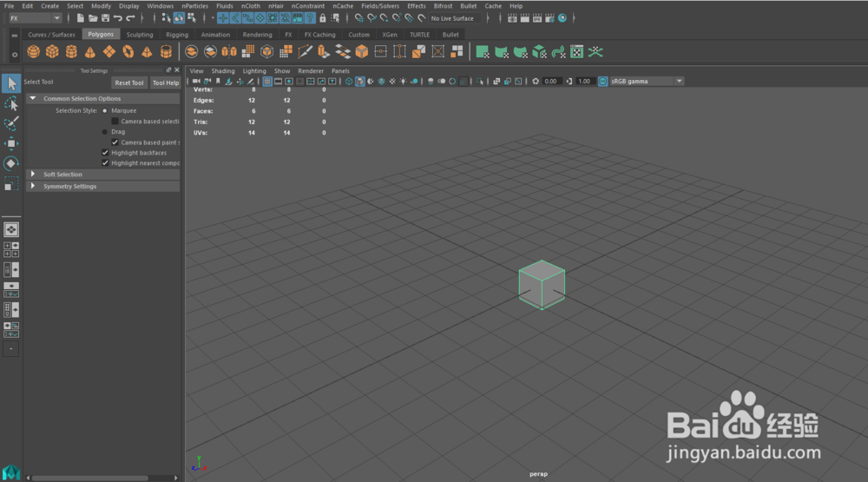This screenshot has height=482, width=868.
Task: Click the lock selection padlock icon
Action: pos(323,18)
